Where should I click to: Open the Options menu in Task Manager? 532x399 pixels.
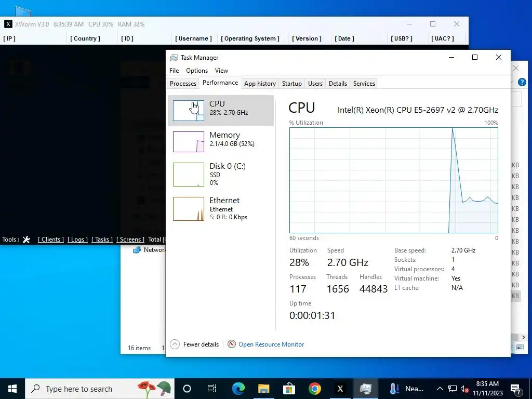point(197,71)
